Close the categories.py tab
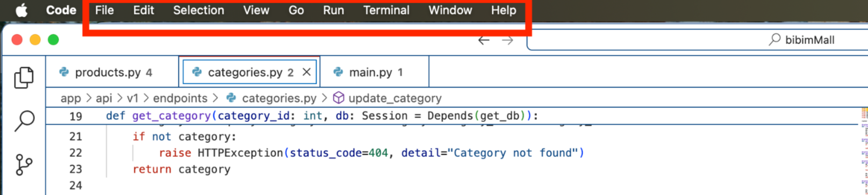 click(306, 72)
